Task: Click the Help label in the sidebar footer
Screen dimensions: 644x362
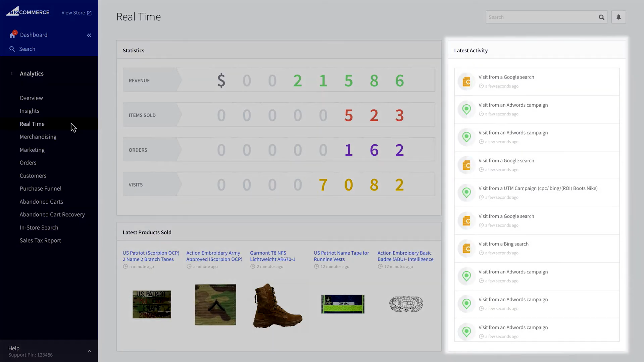Action: [x=14, y=348]
